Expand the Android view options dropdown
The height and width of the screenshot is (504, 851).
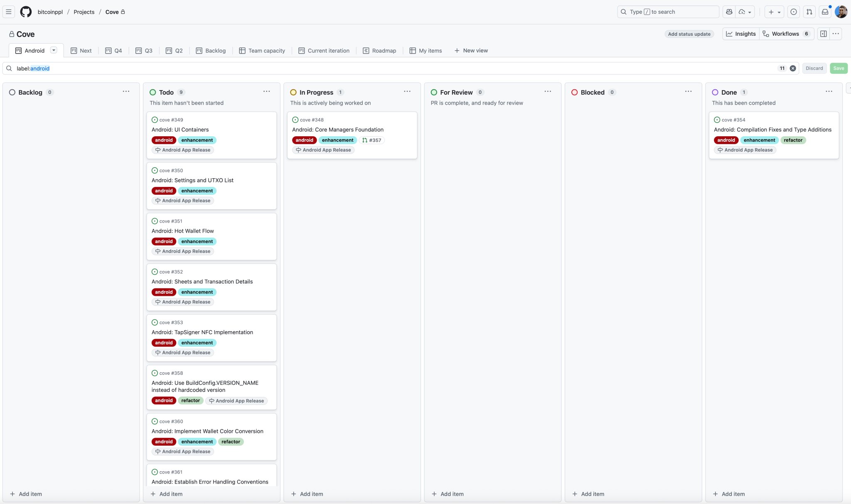[x=54, y=50]
